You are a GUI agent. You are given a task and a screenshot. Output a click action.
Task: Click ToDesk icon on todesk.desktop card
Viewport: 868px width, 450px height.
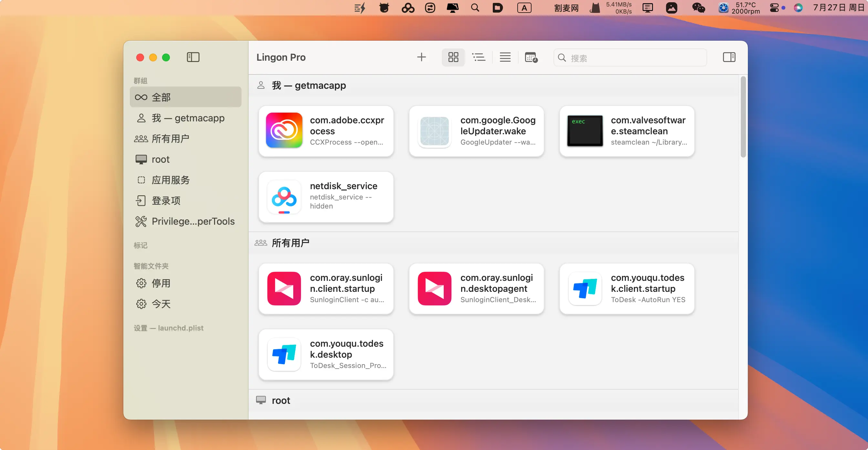[x=284, y=355]
